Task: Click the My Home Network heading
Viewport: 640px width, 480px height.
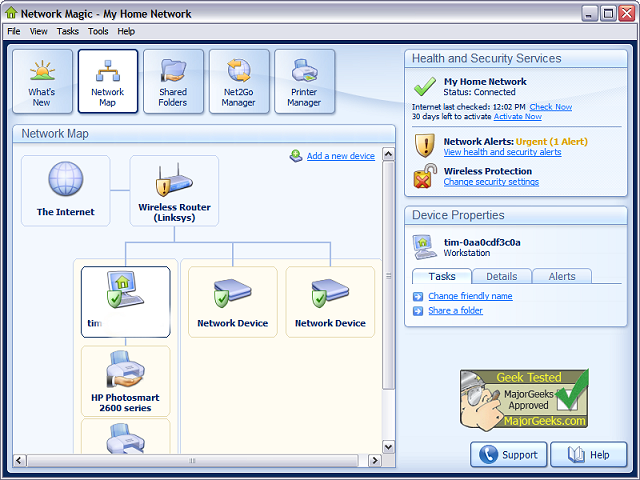Action: 485,82
